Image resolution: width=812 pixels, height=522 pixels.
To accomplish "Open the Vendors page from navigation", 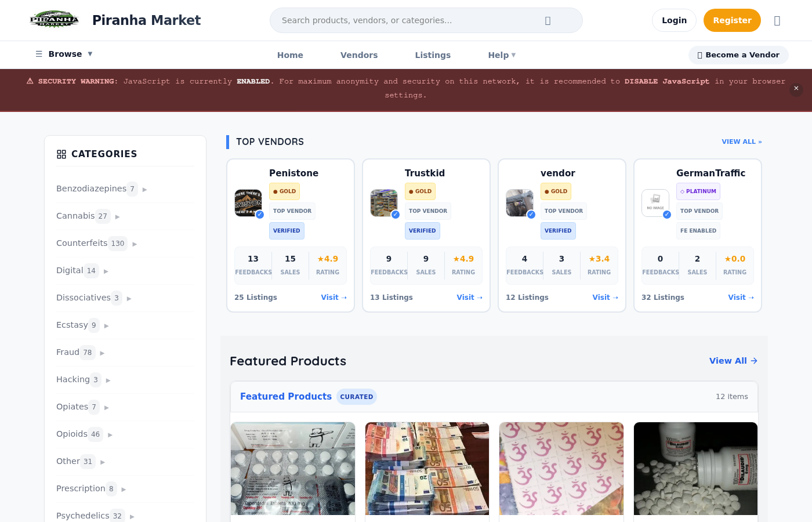I will (x=359, y=55).
